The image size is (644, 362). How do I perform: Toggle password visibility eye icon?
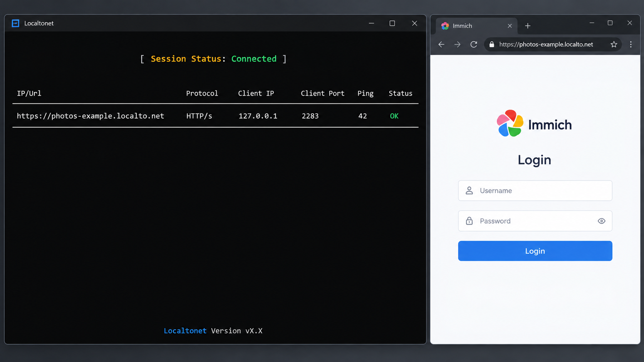click(601, 221)
